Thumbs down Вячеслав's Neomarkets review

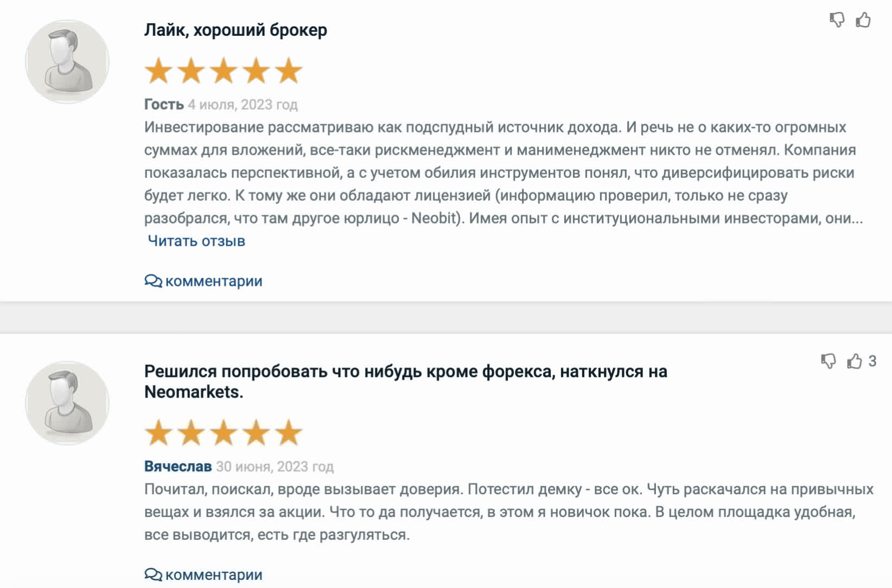[x=829, y=361]
